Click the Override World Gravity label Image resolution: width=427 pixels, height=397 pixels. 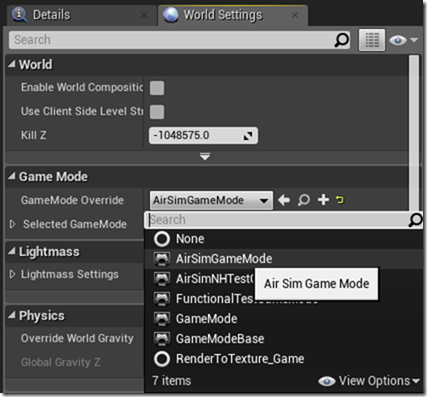[77, 338]
